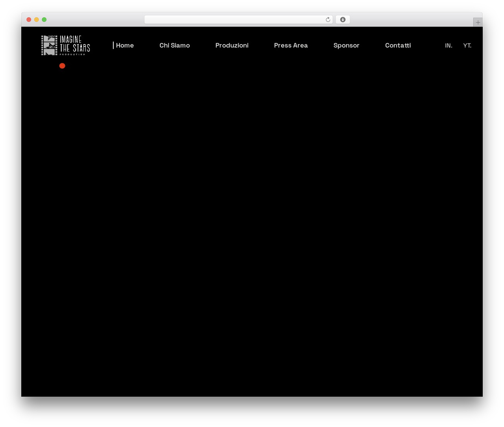Follow the YT. social link
This screenshot has width=504, height=427.
467,45
